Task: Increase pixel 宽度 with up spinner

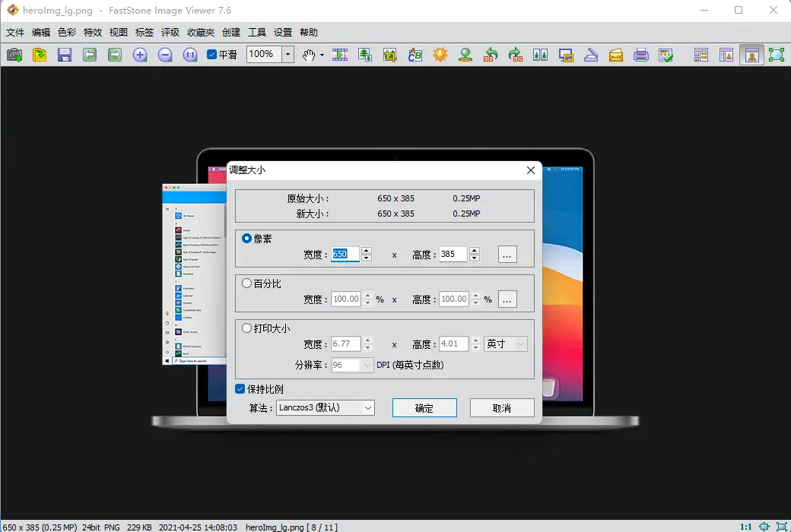Action: pos(367,250)
